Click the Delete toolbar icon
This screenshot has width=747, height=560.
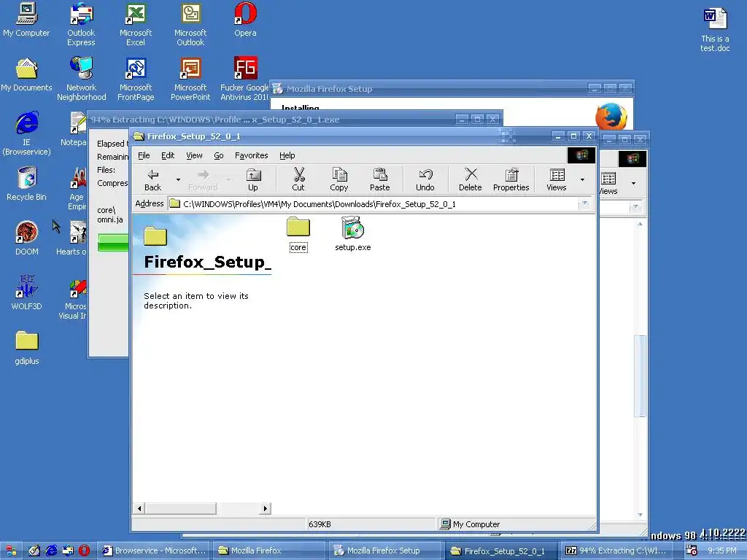pos(471,179)
